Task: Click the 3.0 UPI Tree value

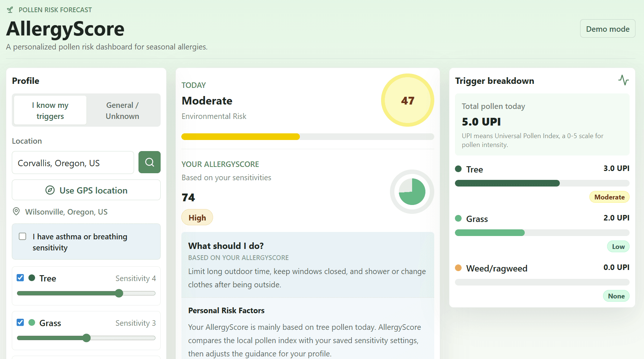Action: (x=616, y=168)
